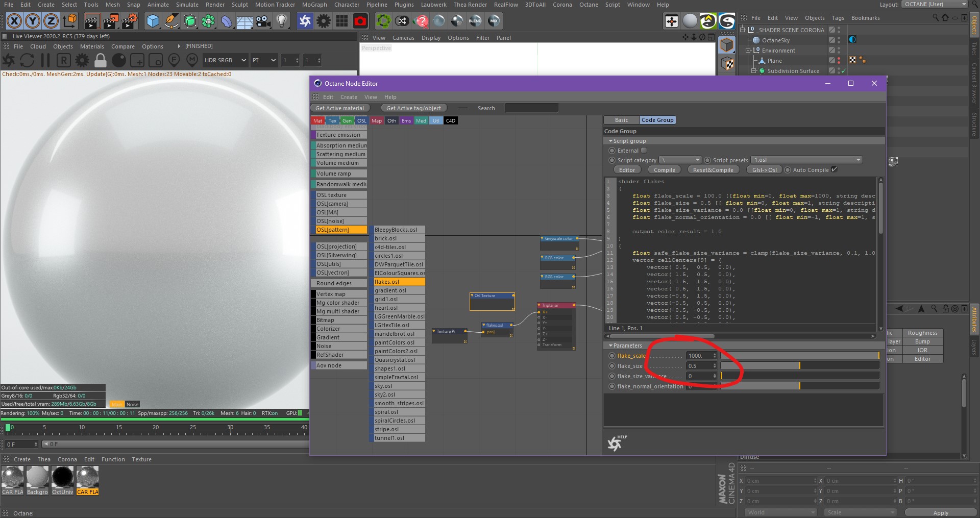This screenshot has width=980, height=518.
Task: Search objects with the magnifier icon
Action: pos(936,17)
